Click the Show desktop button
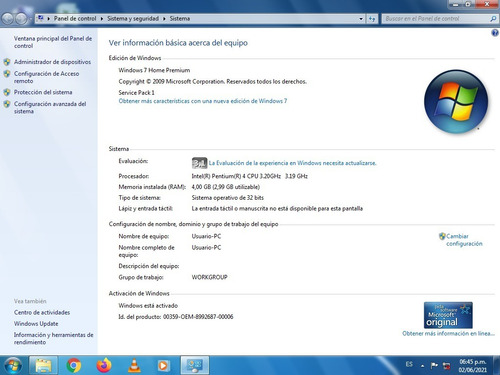 pos(496,365)
